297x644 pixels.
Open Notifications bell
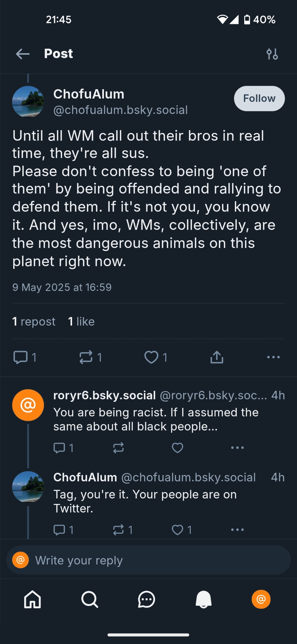tap(204, 600)
